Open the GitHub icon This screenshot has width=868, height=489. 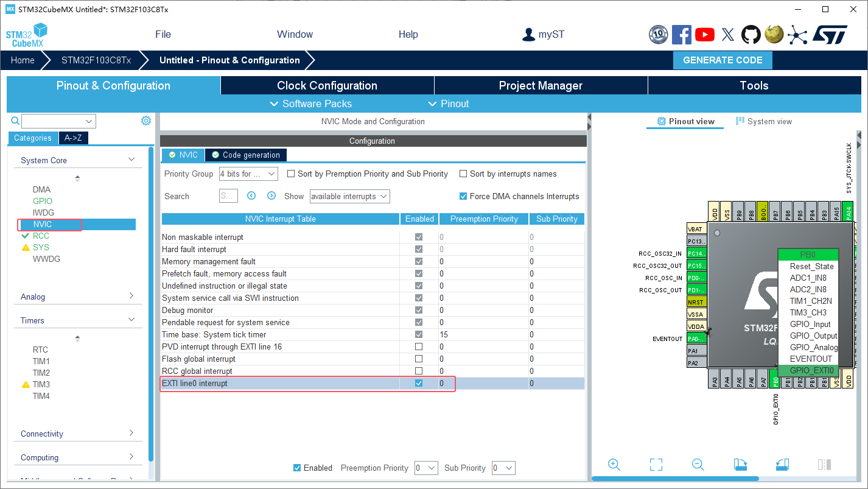click(751, 35)
